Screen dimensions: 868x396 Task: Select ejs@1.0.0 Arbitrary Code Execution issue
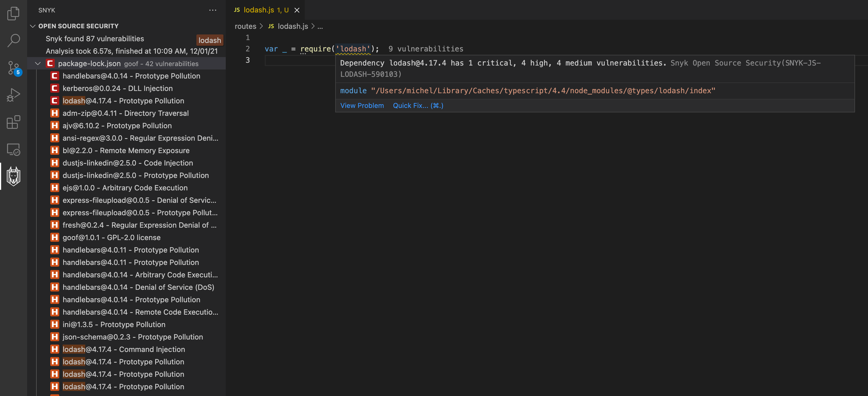(x=127, y=188)
